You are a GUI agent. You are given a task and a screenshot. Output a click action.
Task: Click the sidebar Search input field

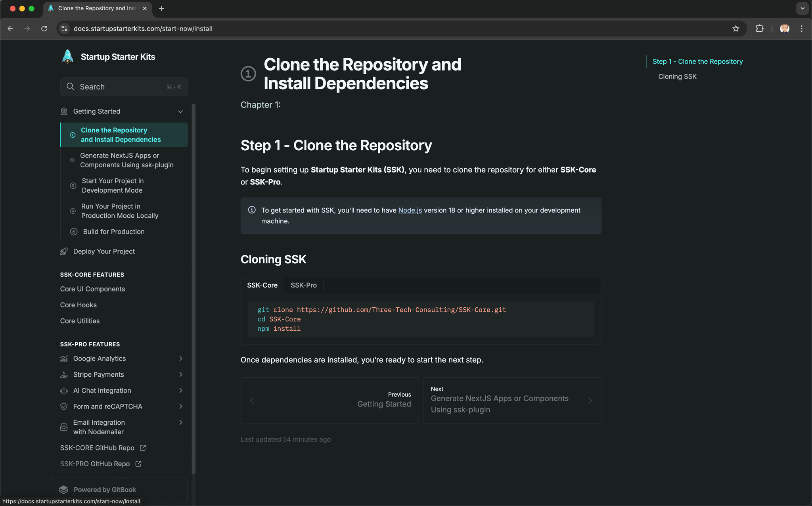coord(124,86)
